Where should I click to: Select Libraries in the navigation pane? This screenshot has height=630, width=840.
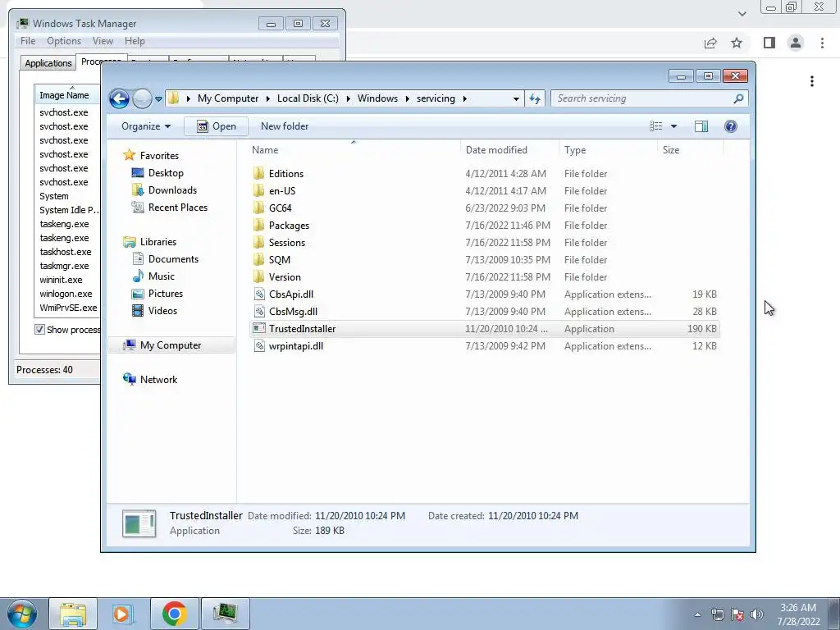(158, 242)
